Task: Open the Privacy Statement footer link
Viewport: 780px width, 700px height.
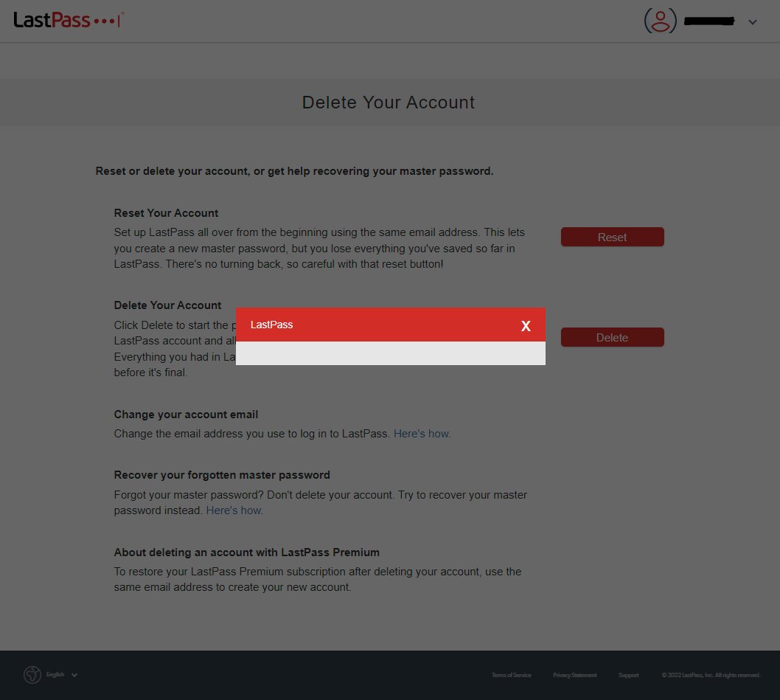Action: tap(574, 675)
